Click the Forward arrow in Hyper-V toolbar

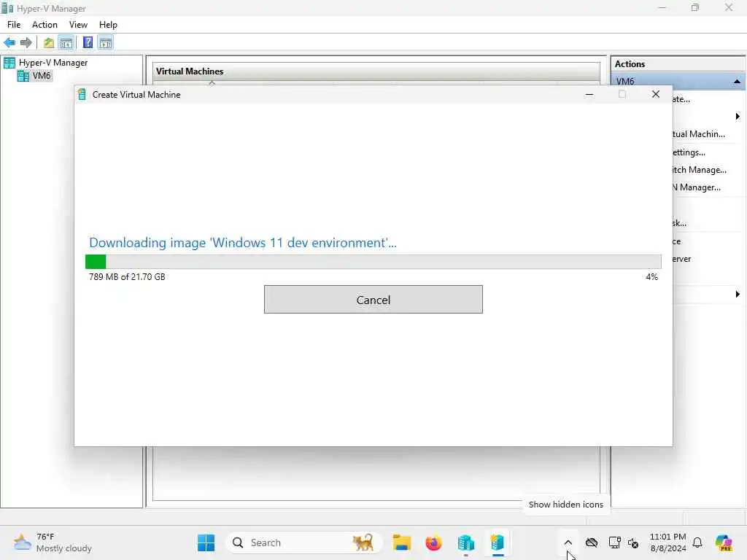click(26, 43)
